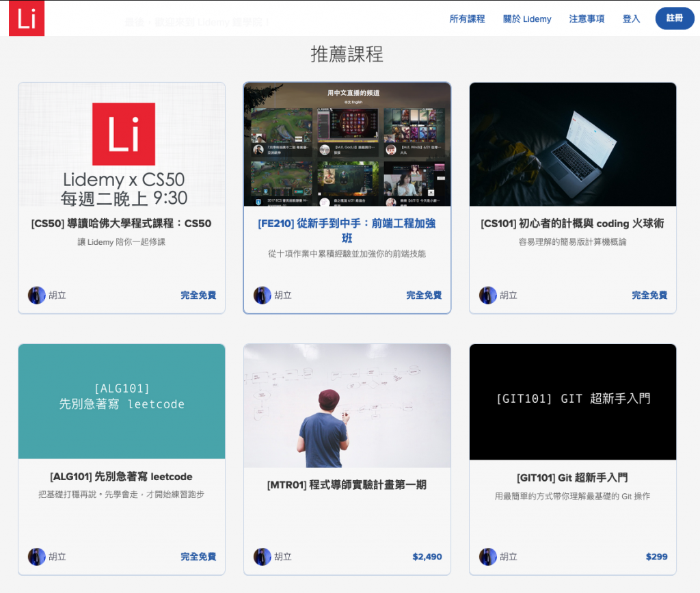Click 完全免費 label on CS101 card
The image size is (700, 593).
649,295
